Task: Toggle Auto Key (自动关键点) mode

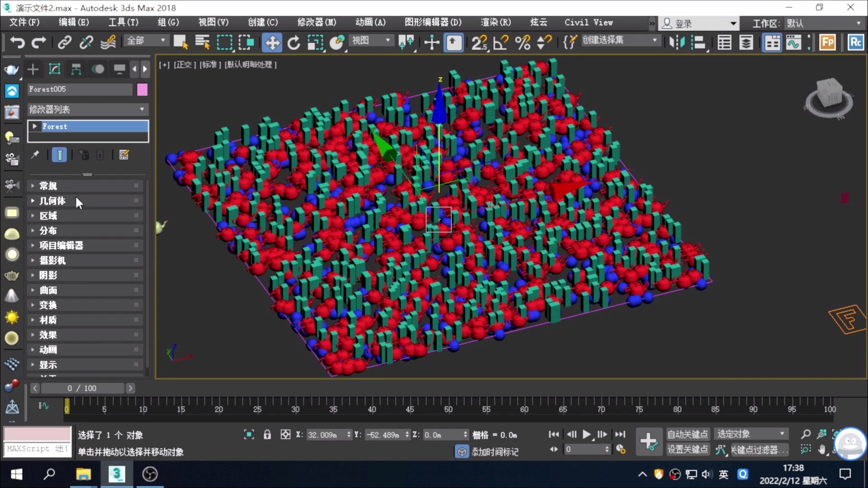Action: click(x=687, y=434)
